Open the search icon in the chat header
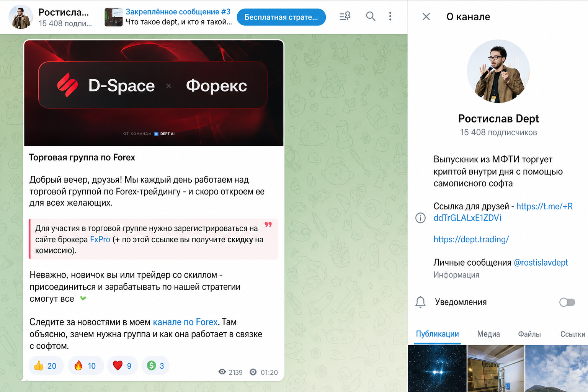 pyautogui.click(x=371, y=16)
